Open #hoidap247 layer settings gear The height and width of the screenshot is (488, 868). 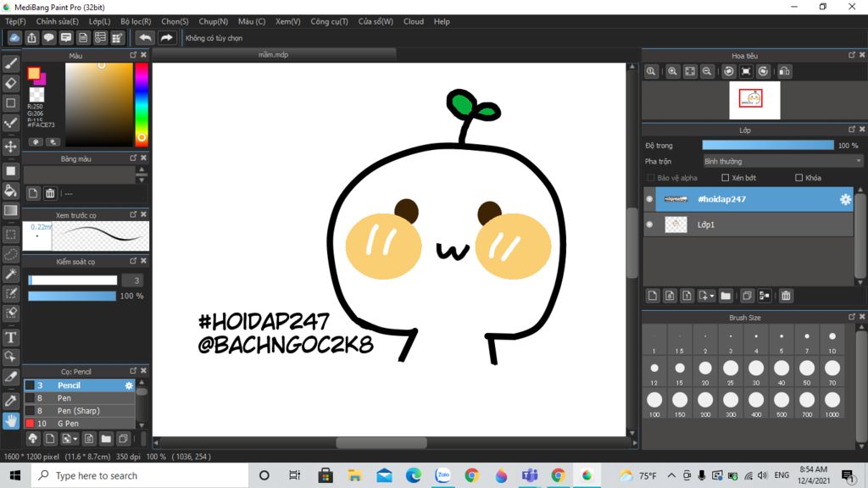(x=845, y=199)
